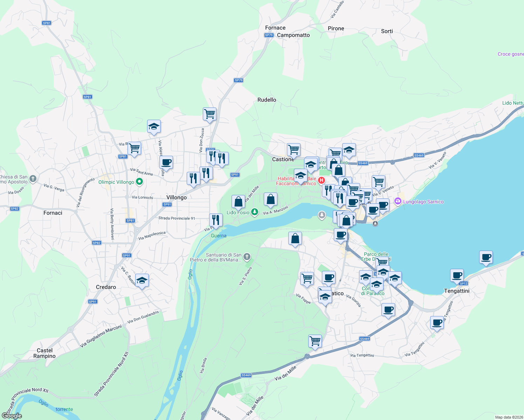Click the shopping bag marker south of the Oglio river
The image size is (524, 420).
coord(295,238)
